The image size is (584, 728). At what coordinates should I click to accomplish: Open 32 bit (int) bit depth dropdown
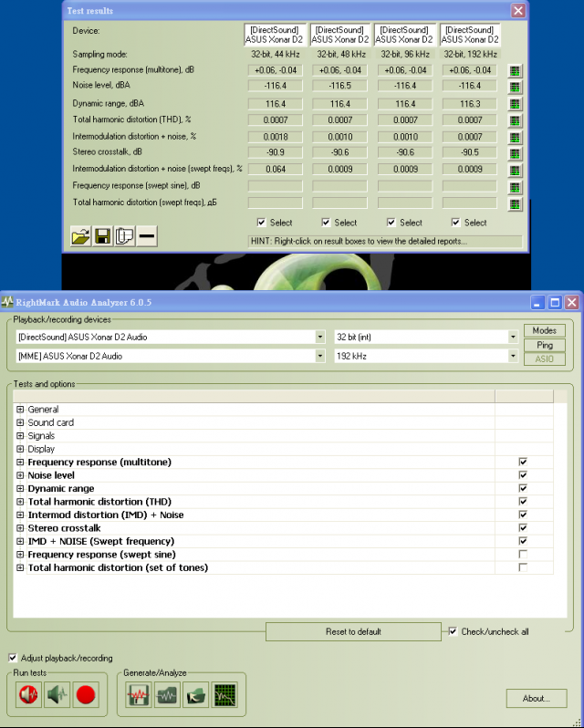point(513,337)
